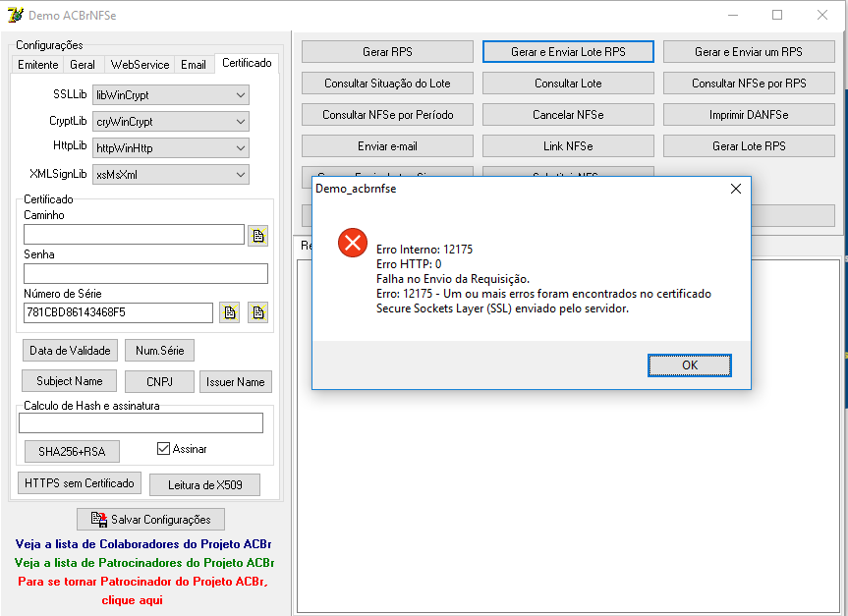Click the Número de Série input field
The width and height of the screenshot is (848, 616).
(119, 312)
